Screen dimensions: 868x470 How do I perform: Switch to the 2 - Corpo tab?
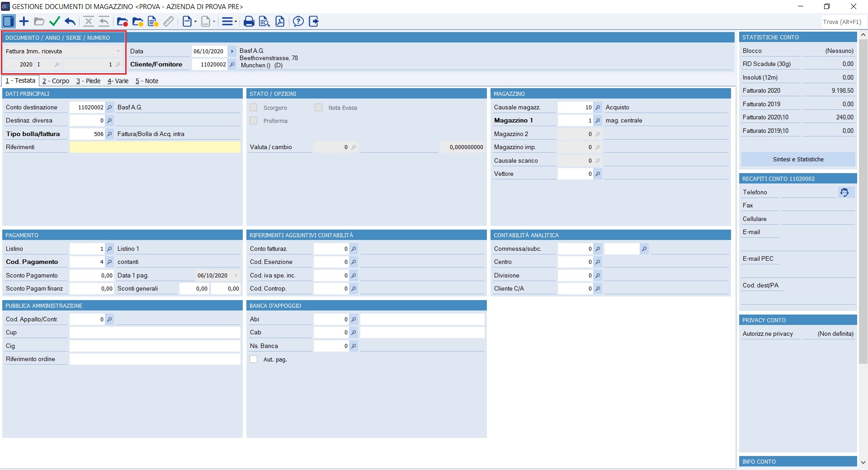tap(56, 81)
